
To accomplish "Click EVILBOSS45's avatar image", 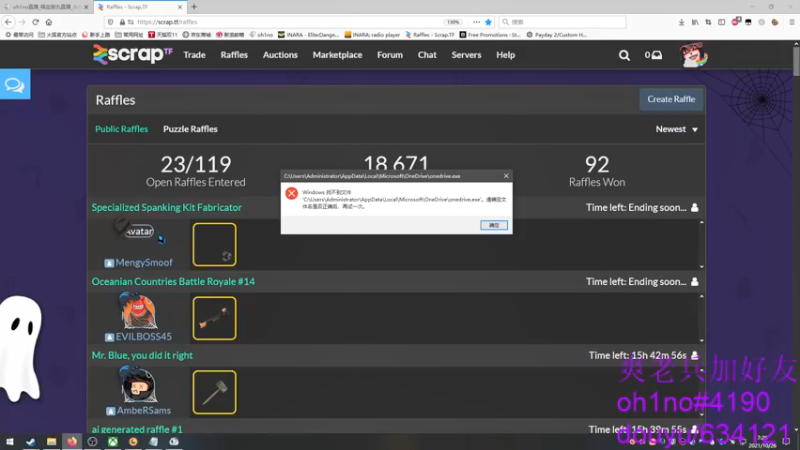I will [138, 310].
